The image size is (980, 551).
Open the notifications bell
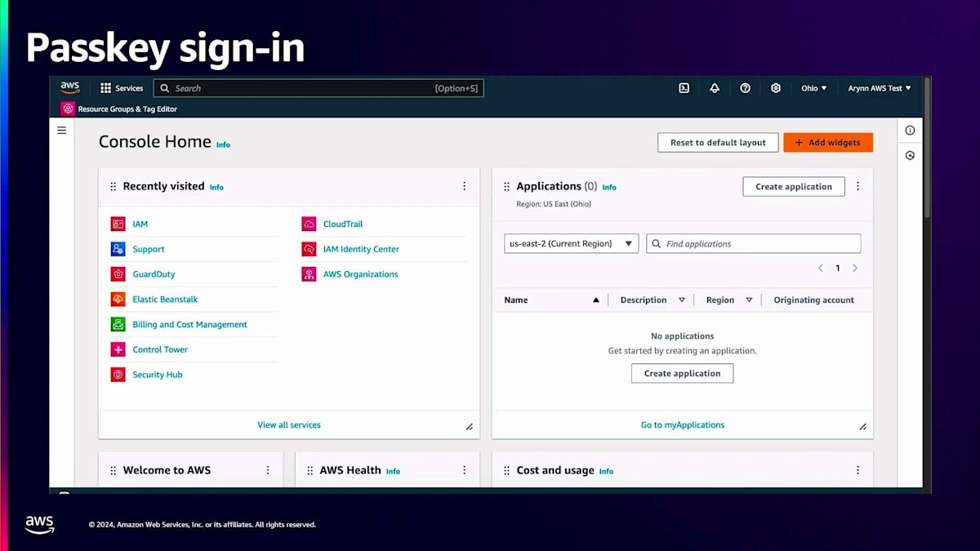(715, 88)
